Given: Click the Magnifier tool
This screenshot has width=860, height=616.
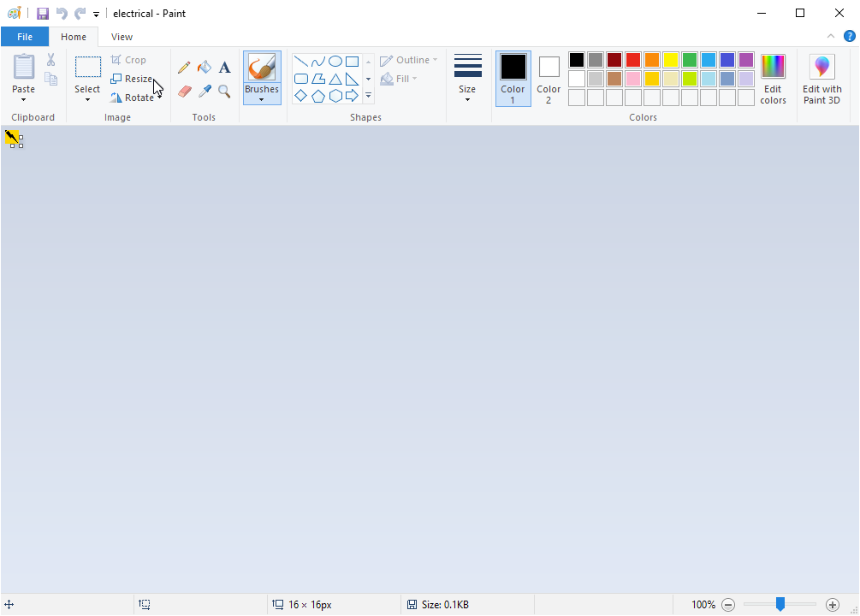Looking at the screenshot, I should pyautogui.click(x=224, y=91).
